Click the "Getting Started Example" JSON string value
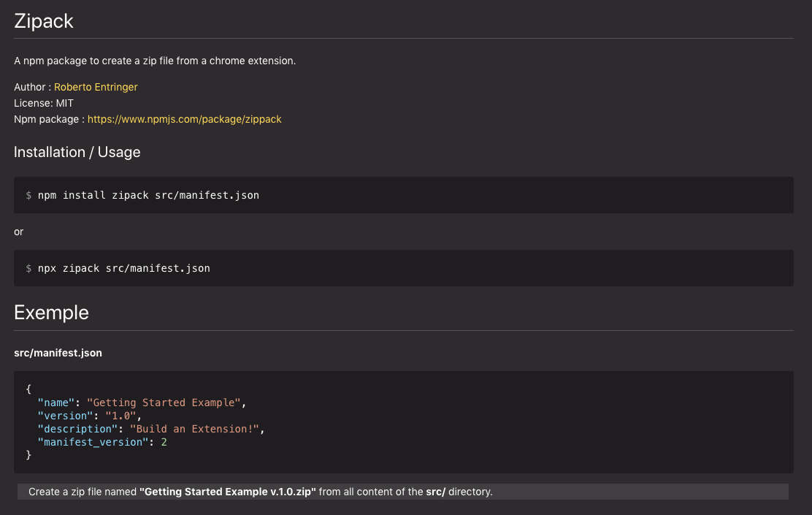Viewport: 812px width, 515px height. click(x=164, y=403)
